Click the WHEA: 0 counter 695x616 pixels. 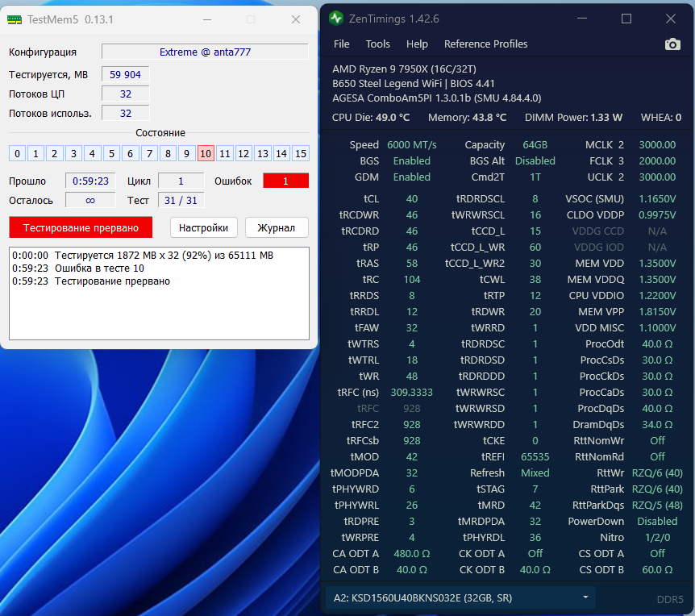click(661, 118)
